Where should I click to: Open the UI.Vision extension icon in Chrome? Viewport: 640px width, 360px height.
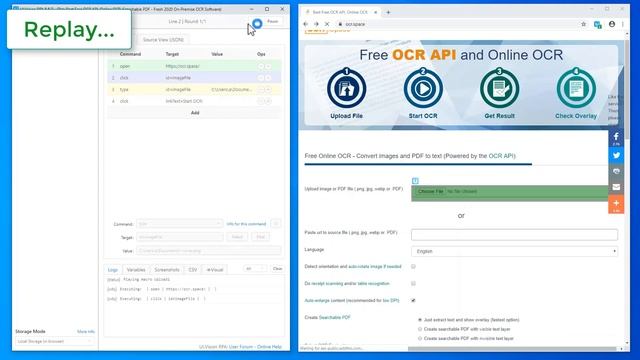[598, 24]
